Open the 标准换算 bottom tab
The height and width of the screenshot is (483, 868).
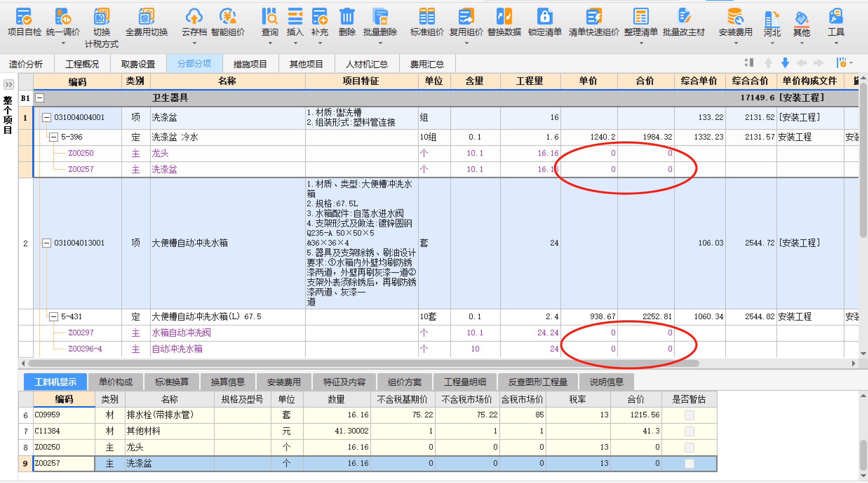172,382
